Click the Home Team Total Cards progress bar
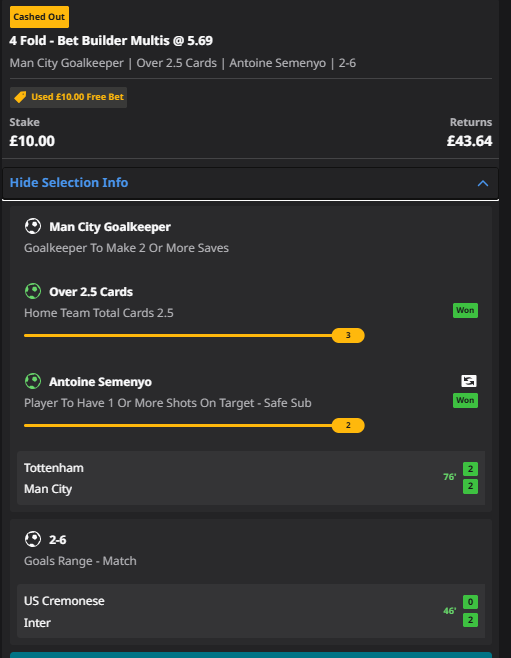The width and height of the screenshot is (511, 658). [194, 336]
